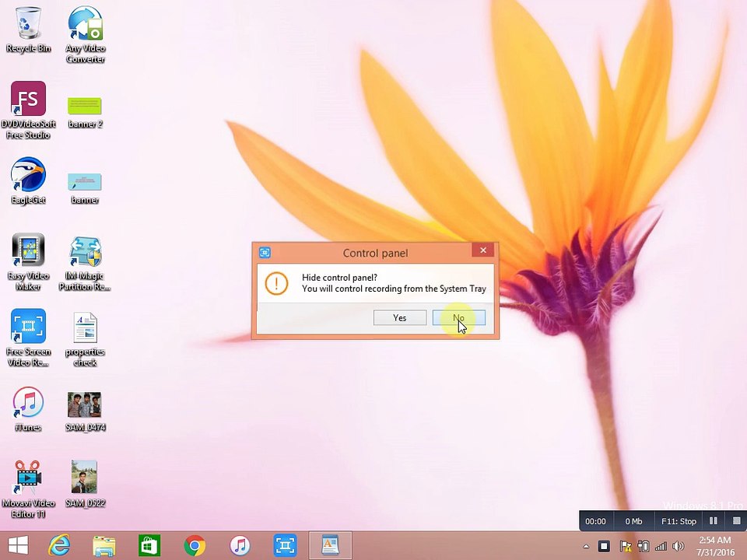This screenshot has width=747, height=560.
Task: Select Free Screen Video Recorder desktop shortcut
Action: (28, 338)
